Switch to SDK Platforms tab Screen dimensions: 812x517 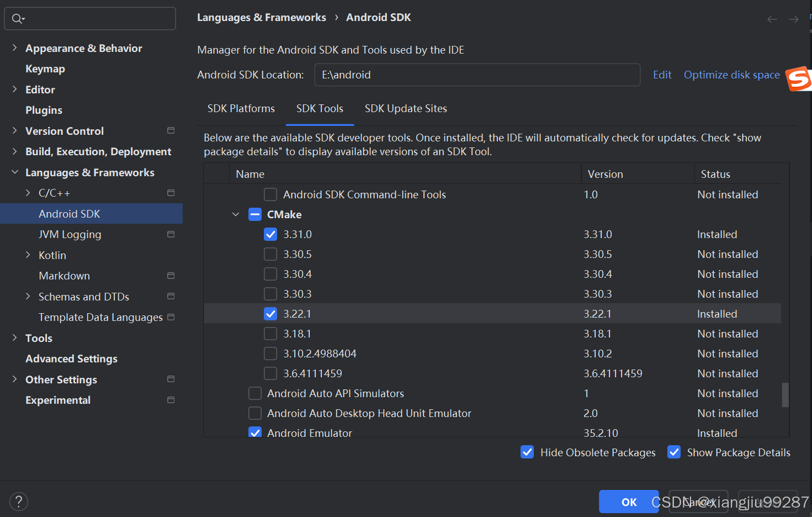pos(241,108)
